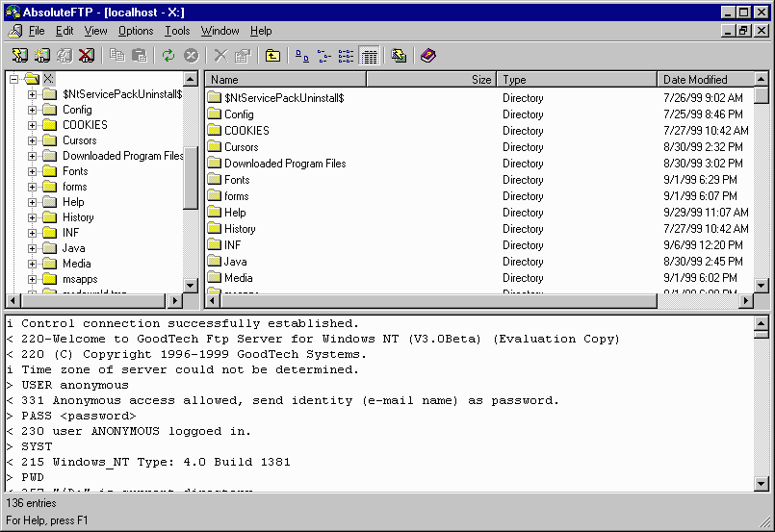Click the file list scroll down arrow

(762, 285)
